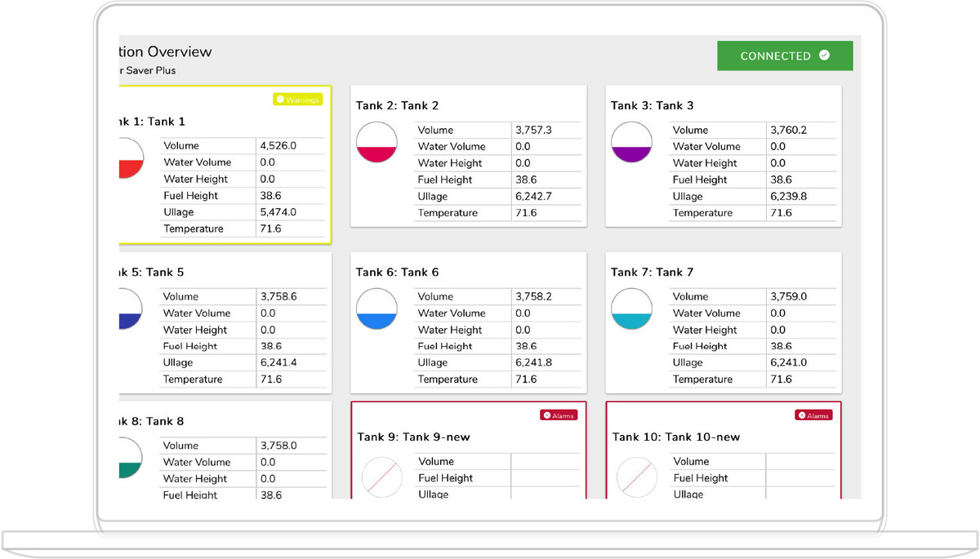Click the checkmark icon in CONNECTED button
The image size is (980, 559).
[x=824, y=55]
